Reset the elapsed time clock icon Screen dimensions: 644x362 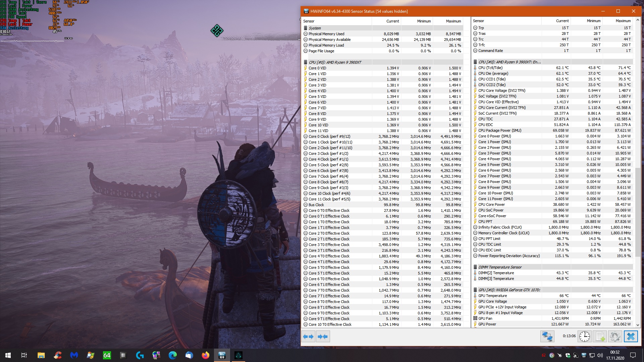click(x=584, y=337)
